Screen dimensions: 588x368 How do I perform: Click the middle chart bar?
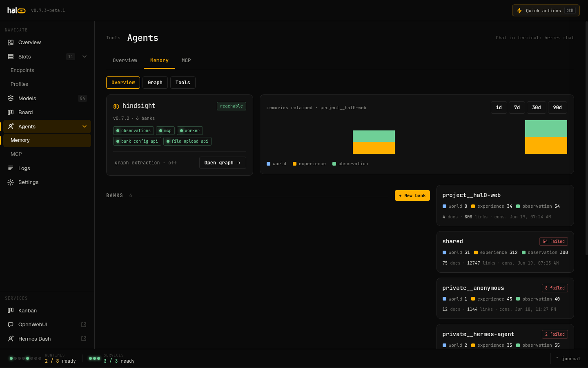[374, 142]
